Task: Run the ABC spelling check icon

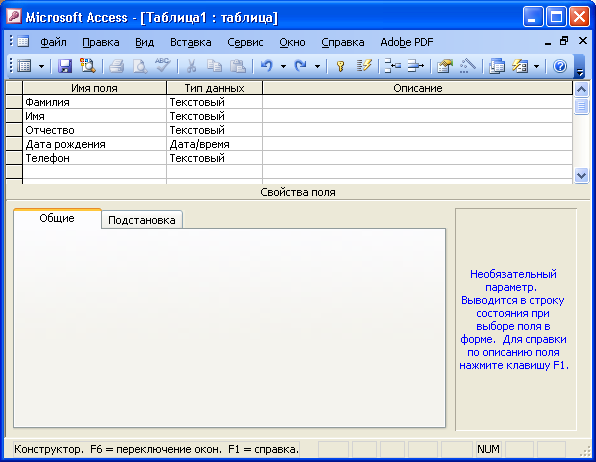Action: [162, 65]
